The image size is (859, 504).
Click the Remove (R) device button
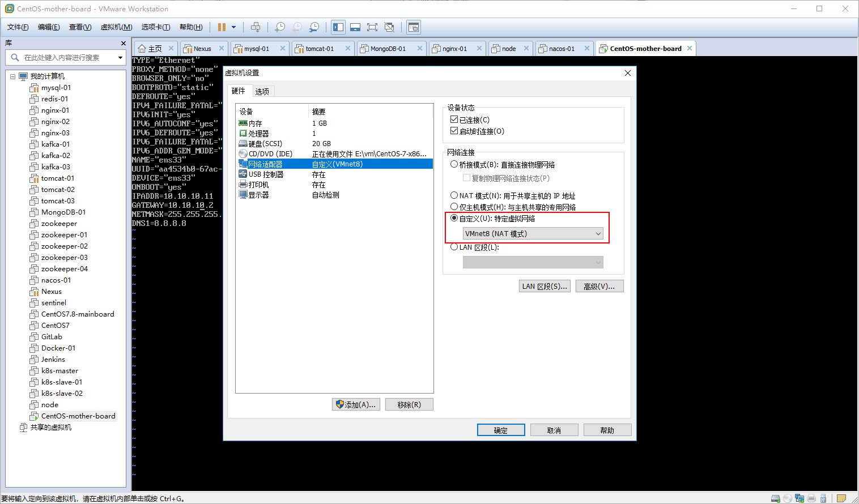[409, 404]
